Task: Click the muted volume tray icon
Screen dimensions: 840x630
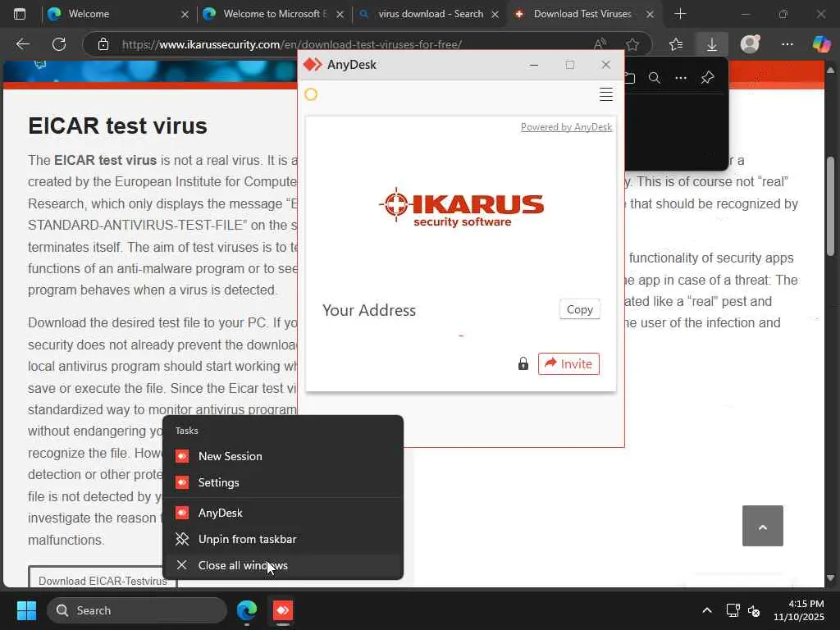Action: coord(754,610)
